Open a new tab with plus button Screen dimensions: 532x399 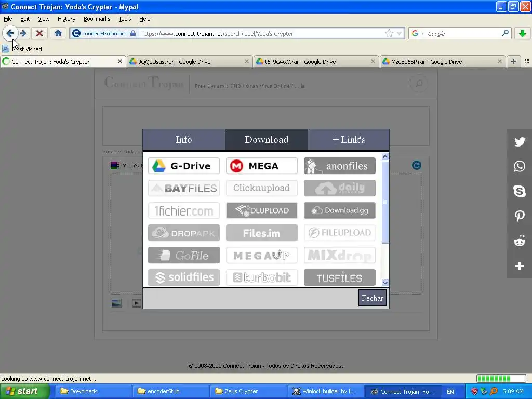pyautogui.click(x=514, y=61)
